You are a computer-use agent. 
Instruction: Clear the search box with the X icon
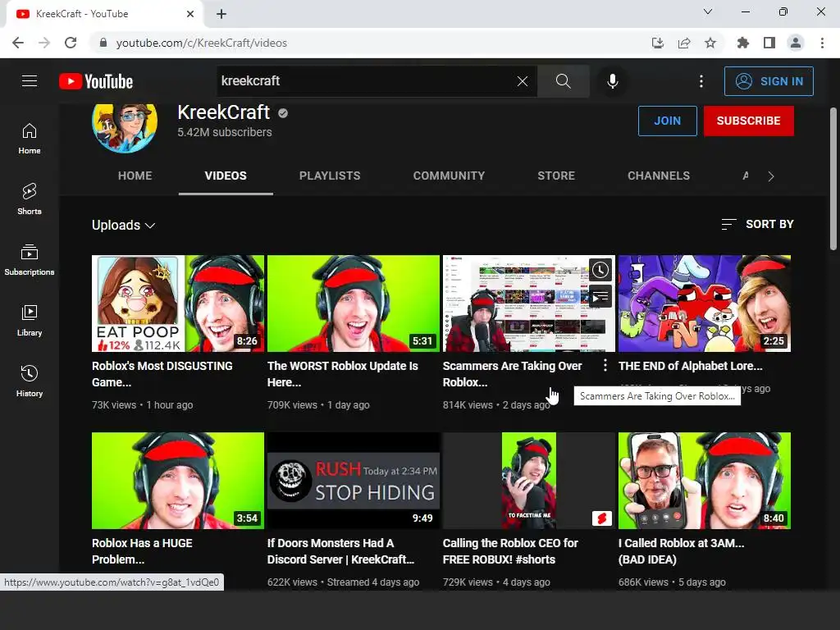pos(523,81)
